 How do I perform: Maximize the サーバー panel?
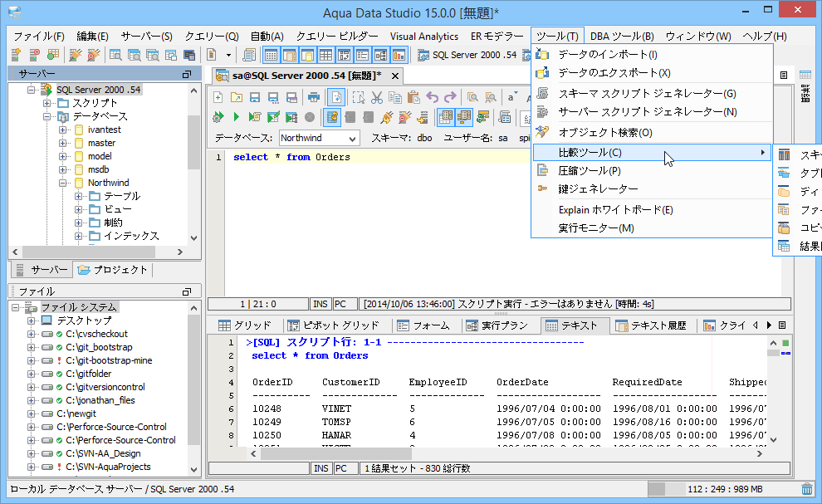(x=186, y=74)
